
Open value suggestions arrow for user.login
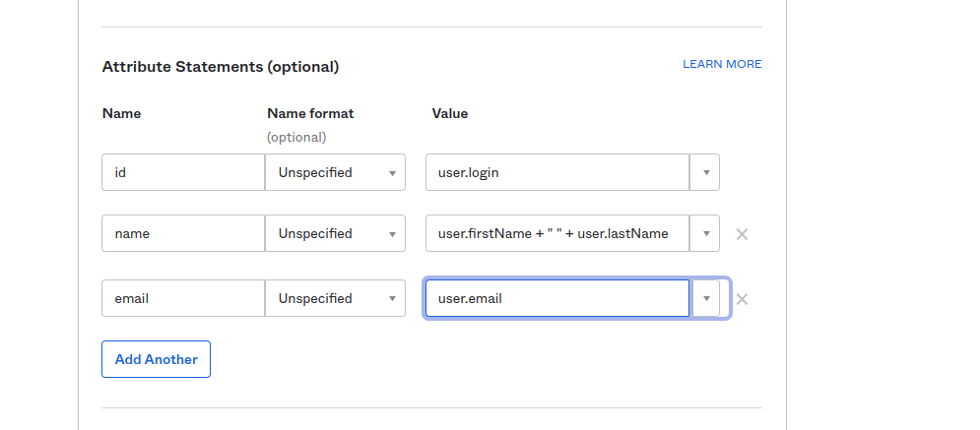(x=705, y=172)
